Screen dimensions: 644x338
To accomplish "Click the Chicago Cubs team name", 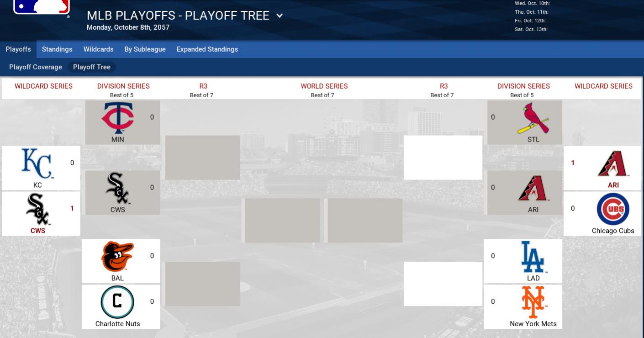I will 612,231.
